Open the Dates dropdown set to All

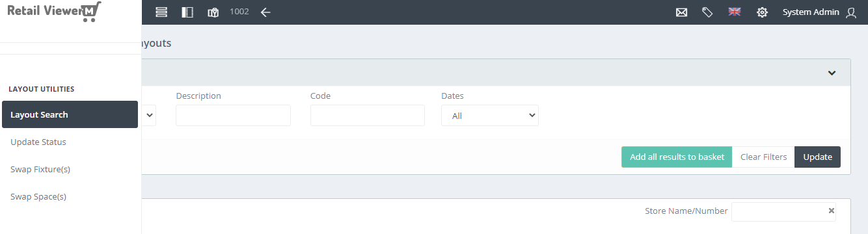coord(490,116)
